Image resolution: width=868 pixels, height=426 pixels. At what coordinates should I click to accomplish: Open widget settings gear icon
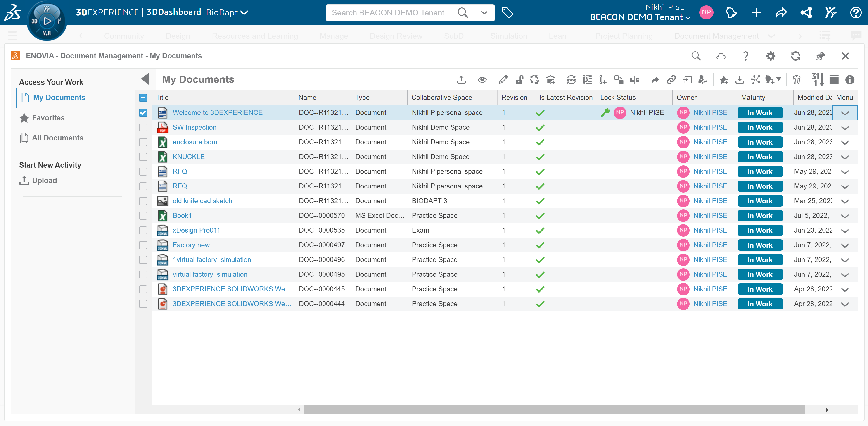[x=771, y=56]
